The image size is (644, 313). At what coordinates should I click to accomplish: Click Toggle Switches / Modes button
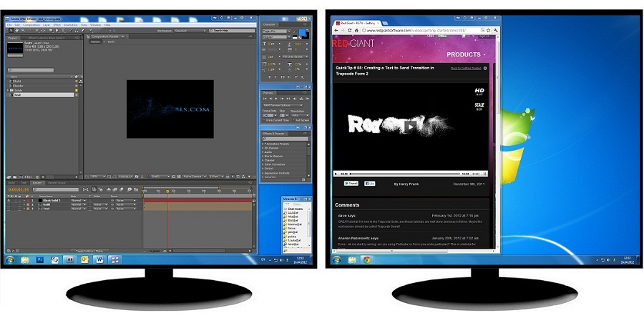tap(89, 251)
